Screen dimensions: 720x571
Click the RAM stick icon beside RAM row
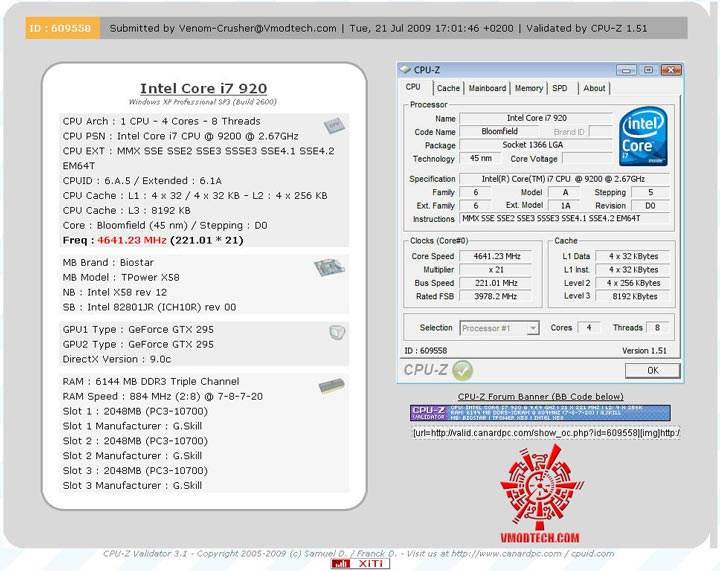(332, 386)
